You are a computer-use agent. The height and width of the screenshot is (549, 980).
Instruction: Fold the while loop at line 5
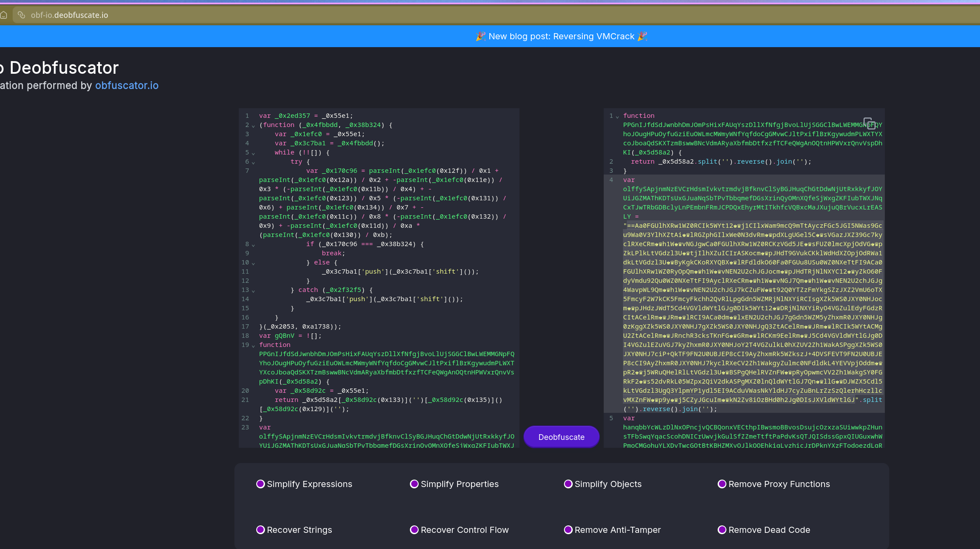pos(253,153)
